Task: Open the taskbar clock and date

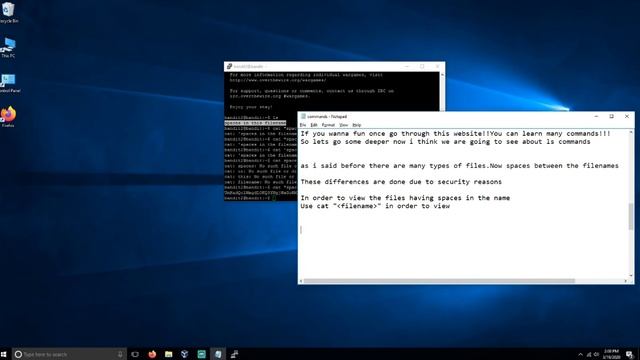Action: [611, 354]
